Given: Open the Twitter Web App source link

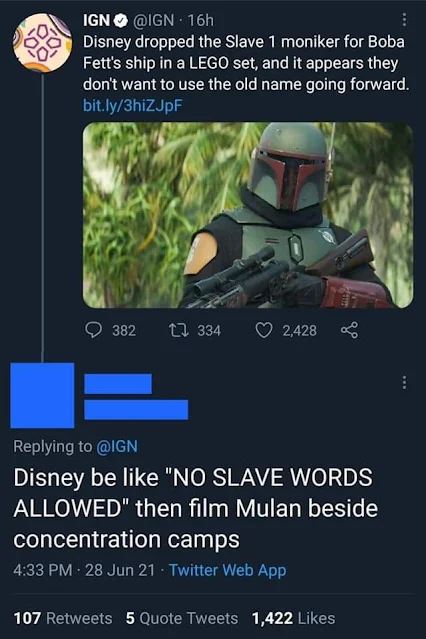Looking at the screenshot, I should 227,570.
